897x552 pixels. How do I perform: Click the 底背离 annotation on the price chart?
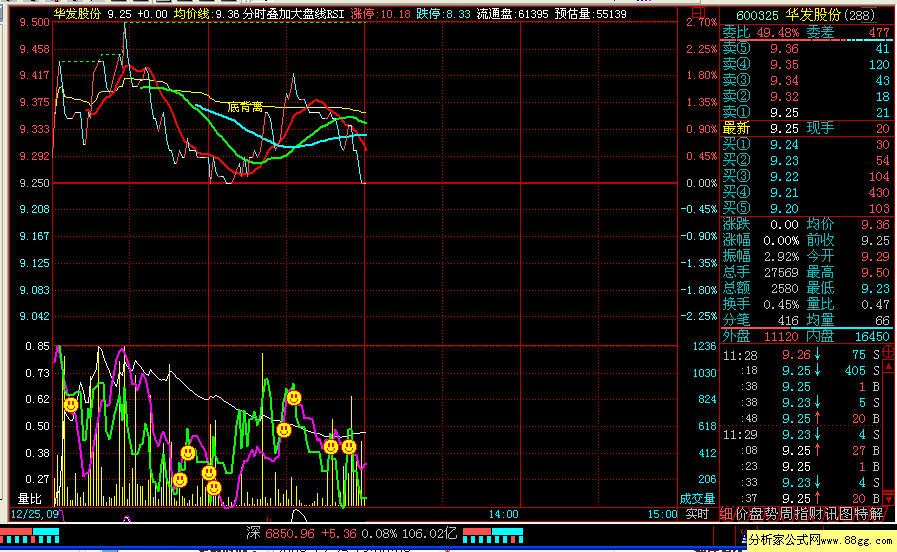coord(245,107)
